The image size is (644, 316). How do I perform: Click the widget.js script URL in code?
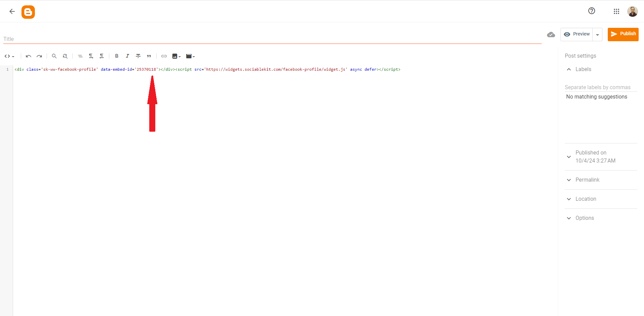coord(276,69)
